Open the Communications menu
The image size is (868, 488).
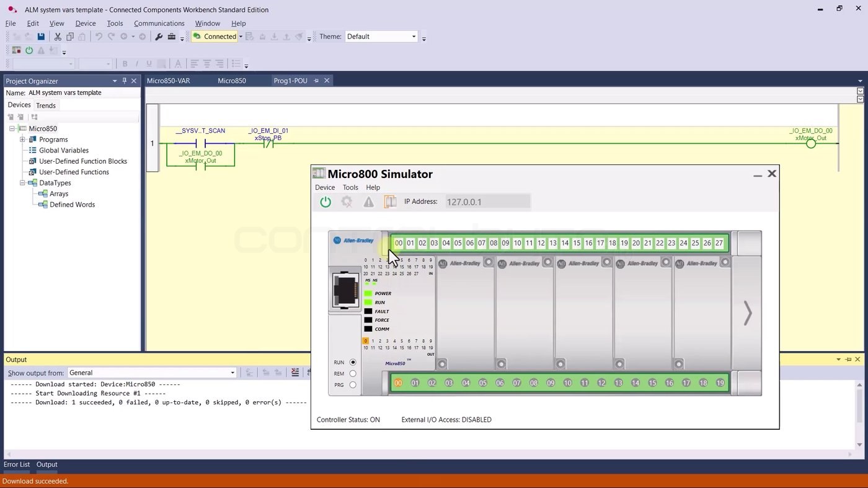159,24
